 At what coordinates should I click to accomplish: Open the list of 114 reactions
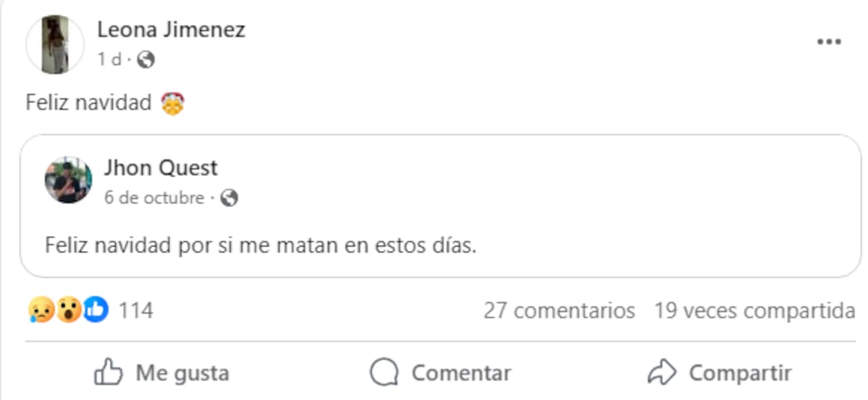(x=136, y=311)
